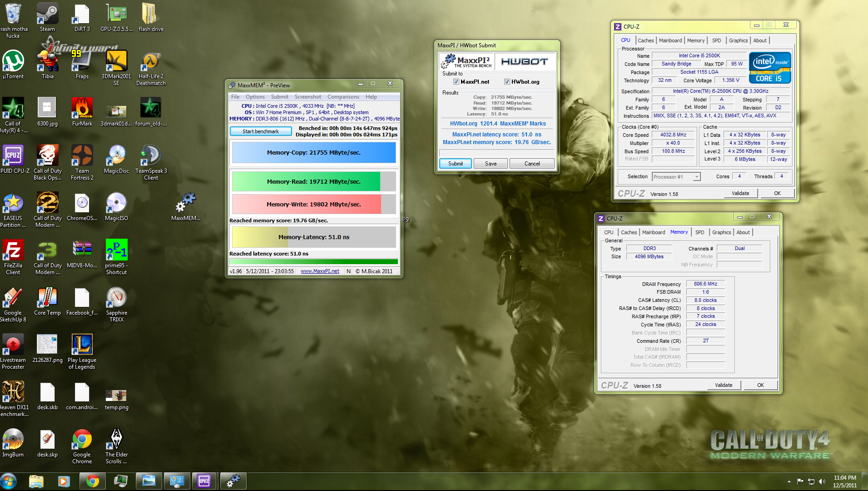This screenshot has width=868, height=491.
Task: Open 3DMark2001 SE desktop icon
Action: coord(116,68)
